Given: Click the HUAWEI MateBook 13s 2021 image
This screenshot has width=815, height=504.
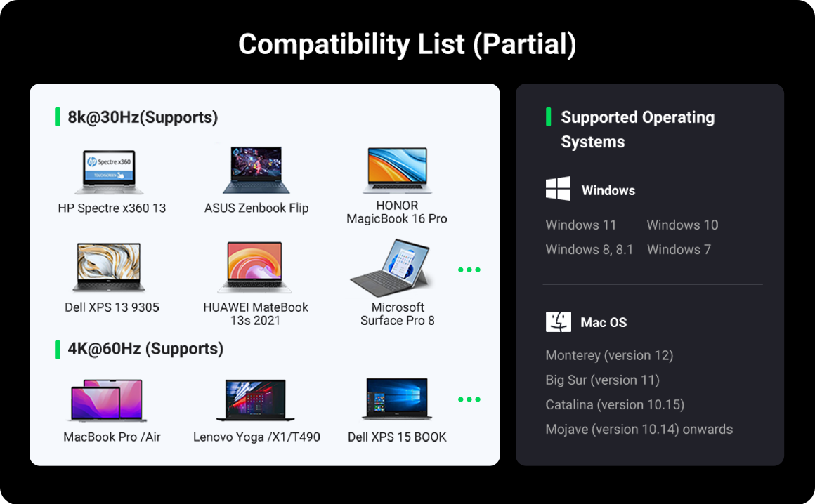Looking at the screenshot, I should click(254, 268).
